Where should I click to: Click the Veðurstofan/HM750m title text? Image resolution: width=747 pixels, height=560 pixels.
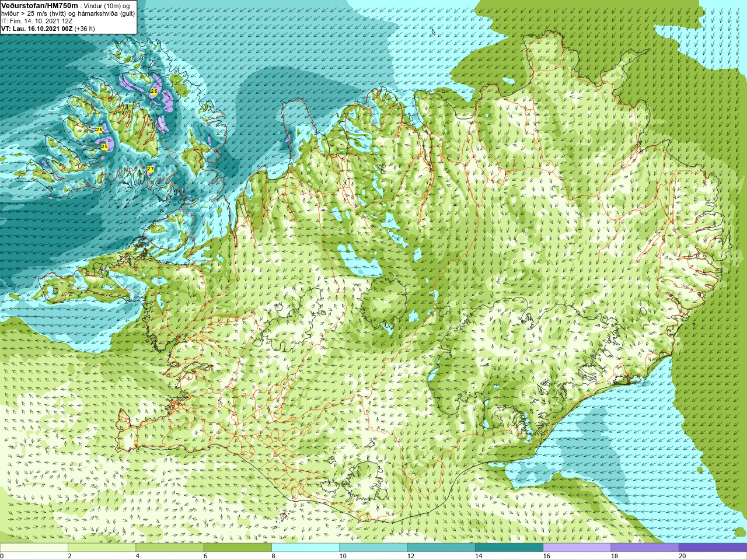(39, 5)
